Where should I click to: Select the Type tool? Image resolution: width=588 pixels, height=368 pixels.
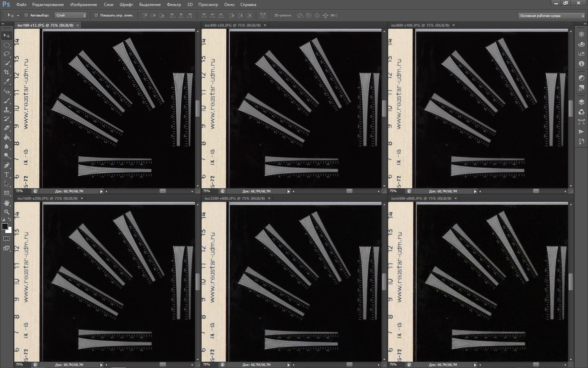(7, 174)
